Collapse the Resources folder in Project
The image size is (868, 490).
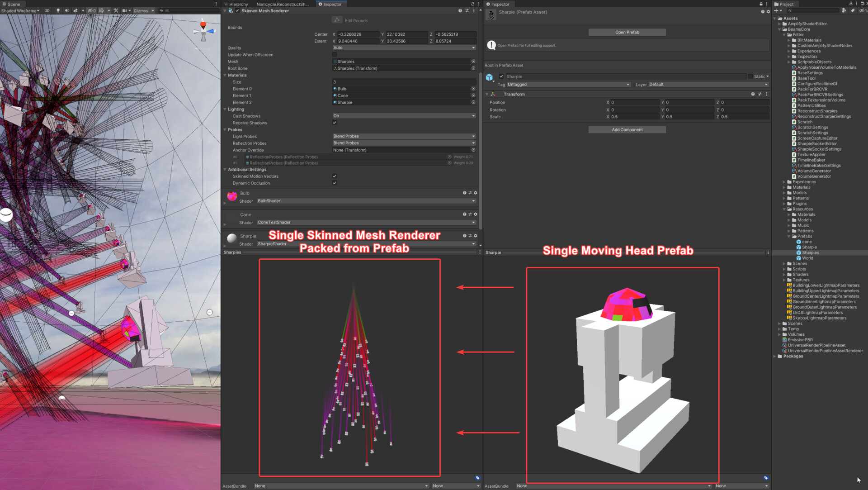(x=784, y=209)
